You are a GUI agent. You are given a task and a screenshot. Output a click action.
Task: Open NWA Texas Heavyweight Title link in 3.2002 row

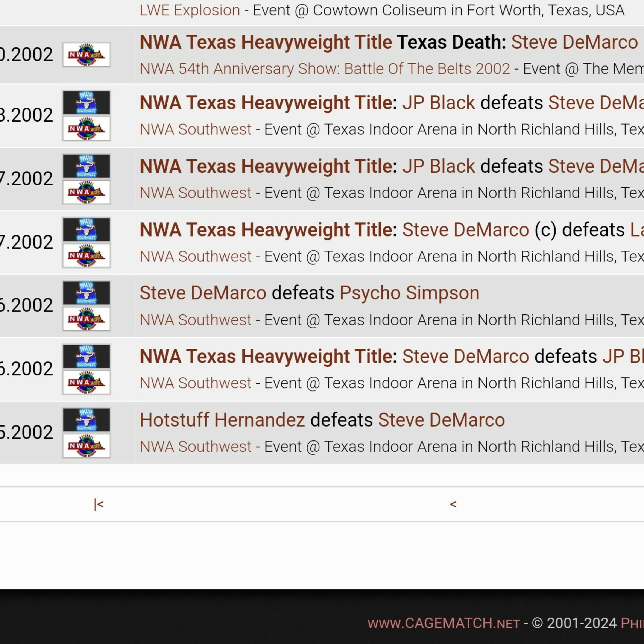pyautogui.click(x=266, y=103)
